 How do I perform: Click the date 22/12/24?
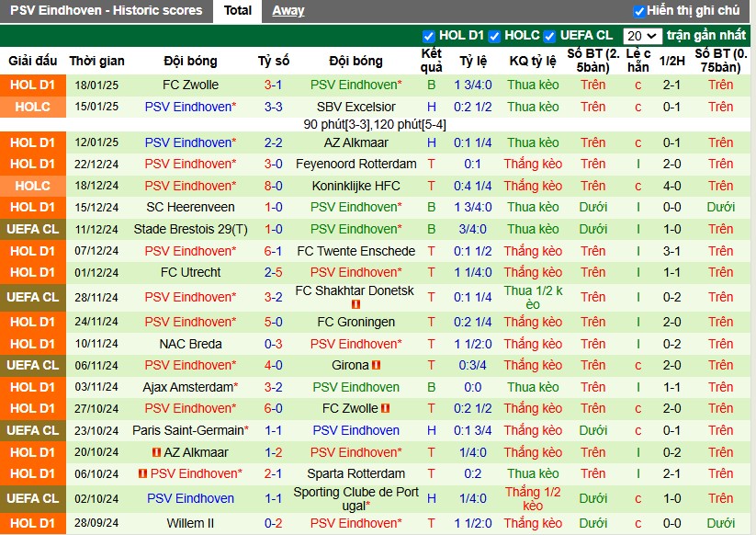[96, 164]
